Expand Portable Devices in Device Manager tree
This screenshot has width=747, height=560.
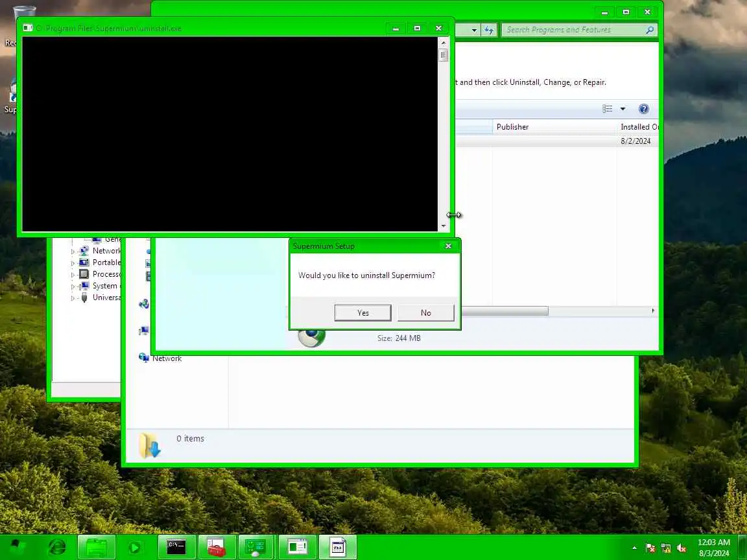[73, 263]
